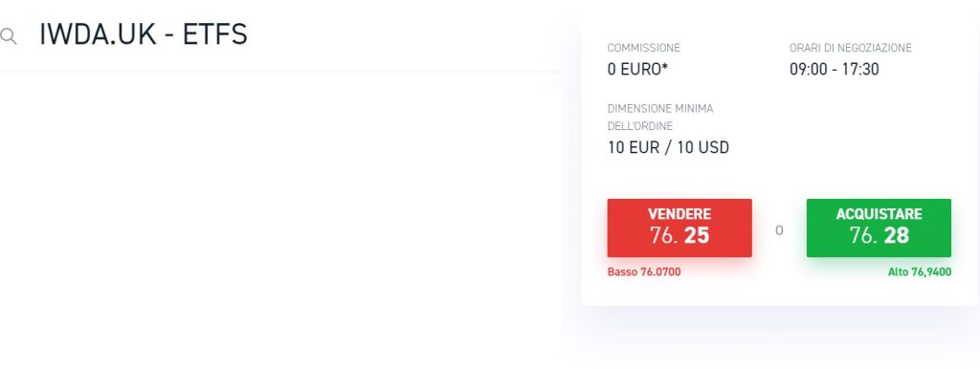Click the 0 EURO* commission value
The height and width of the screenshot is (369, 980).
(x=637, y=69)
